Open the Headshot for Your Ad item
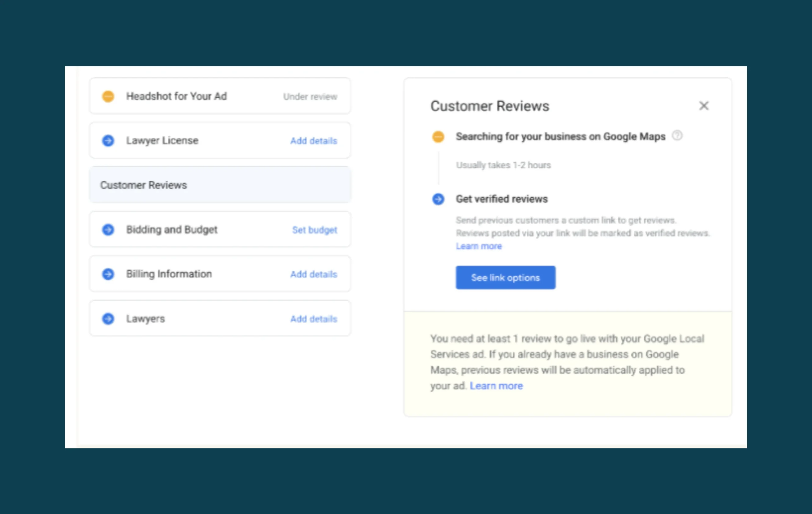812x514 pixels. point(220,96)
